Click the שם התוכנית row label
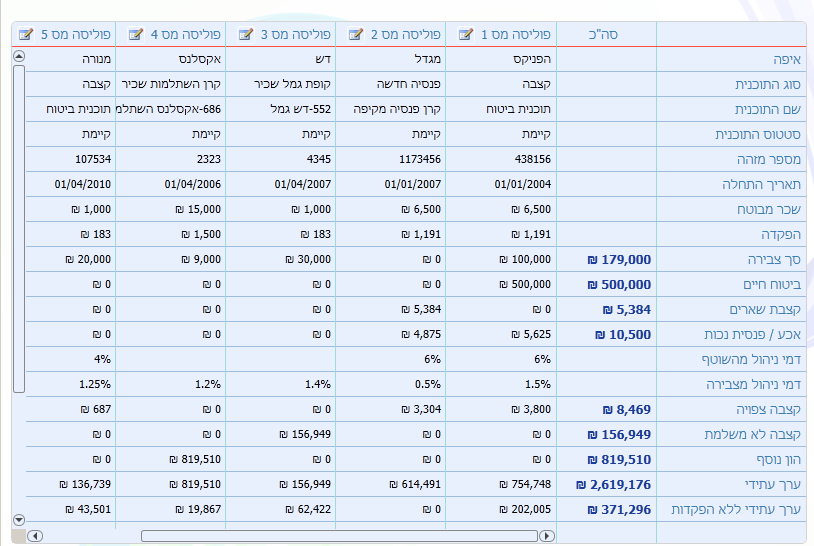814x546 pixels. point(768,110)
